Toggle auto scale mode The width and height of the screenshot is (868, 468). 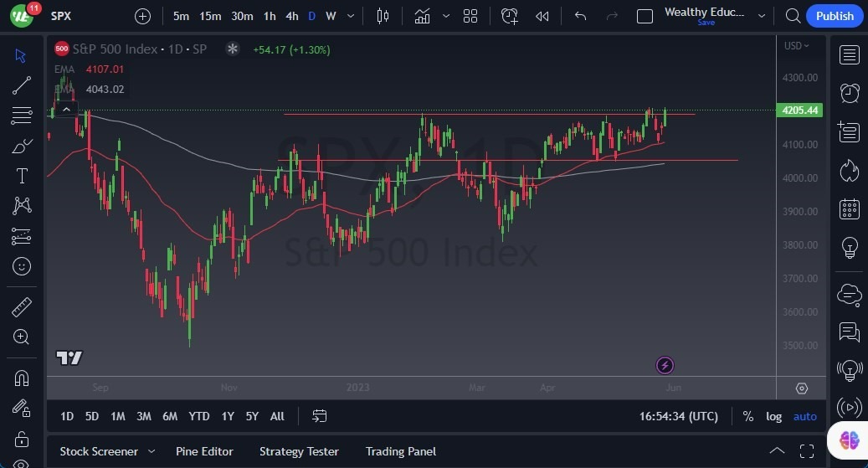[805, 416]
